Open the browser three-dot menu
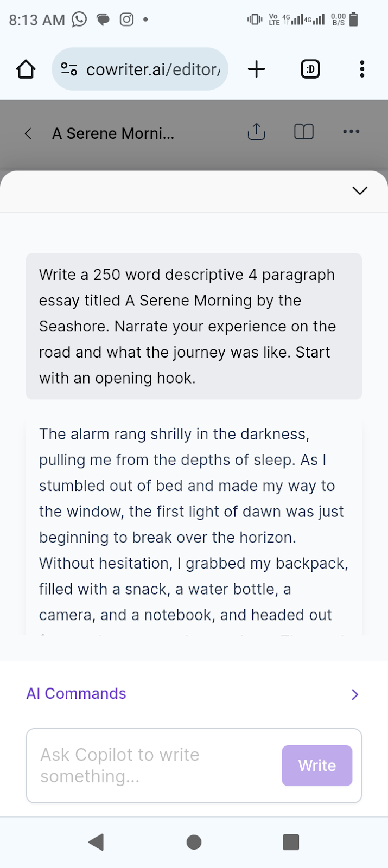 click(362, 69)
